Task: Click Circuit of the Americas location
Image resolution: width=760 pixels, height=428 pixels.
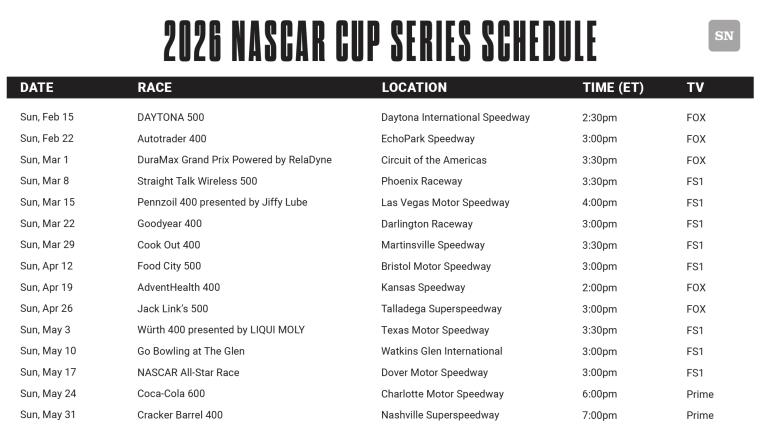Action: pyautogui.click(x=433, y=160)
